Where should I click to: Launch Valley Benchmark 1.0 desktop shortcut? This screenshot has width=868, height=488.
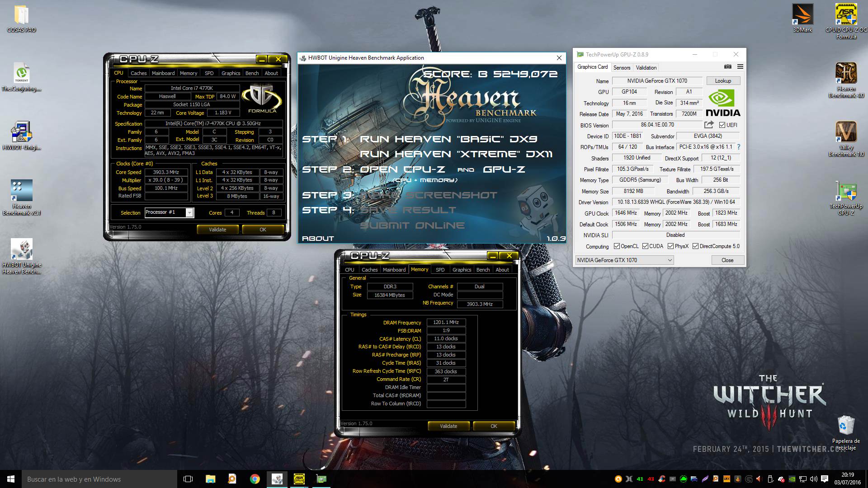(846, 139)
